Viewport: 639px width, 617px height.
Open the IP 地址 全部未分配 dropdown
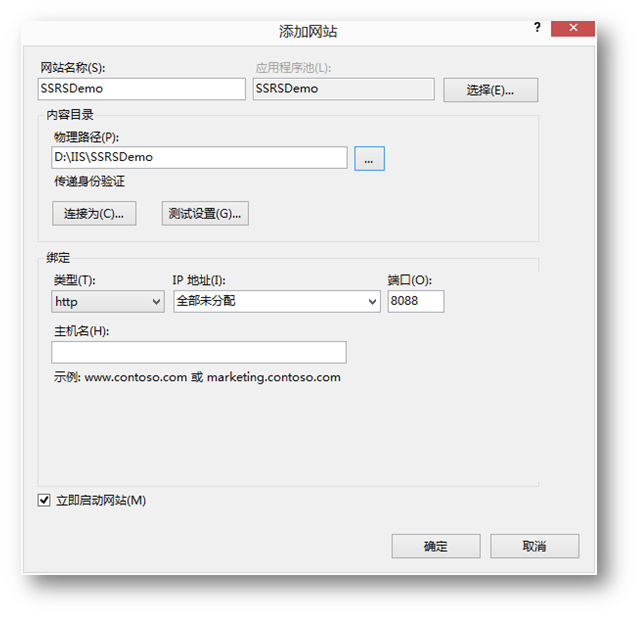(x=277, y=302)
